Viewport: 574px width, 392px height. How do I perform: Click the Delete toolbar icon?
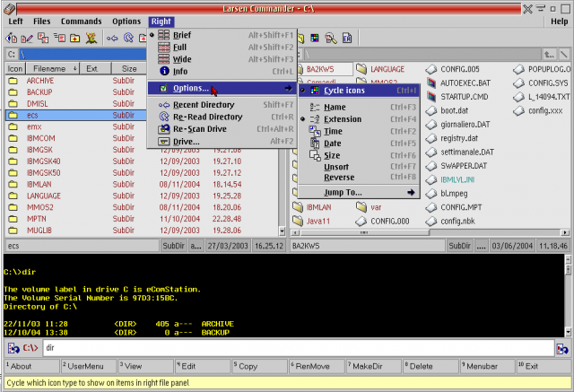coord(91,38)
